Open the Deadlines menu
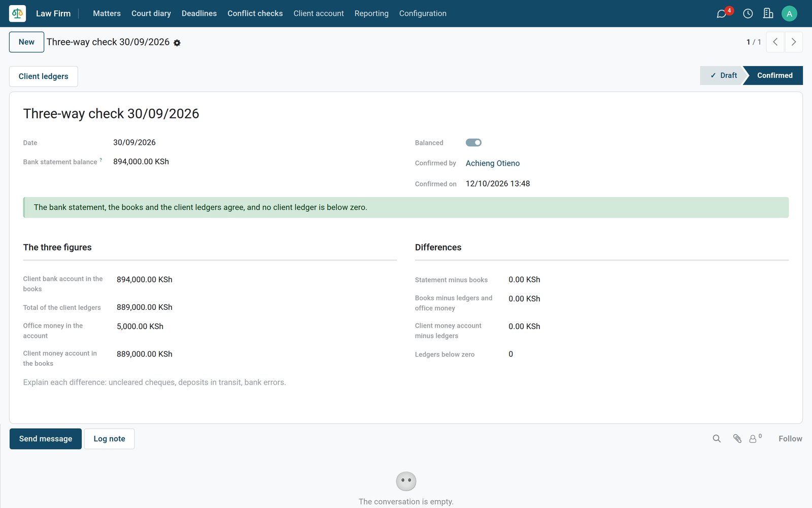The height and width of the screenshot is (508, 812). coord(199,13)
